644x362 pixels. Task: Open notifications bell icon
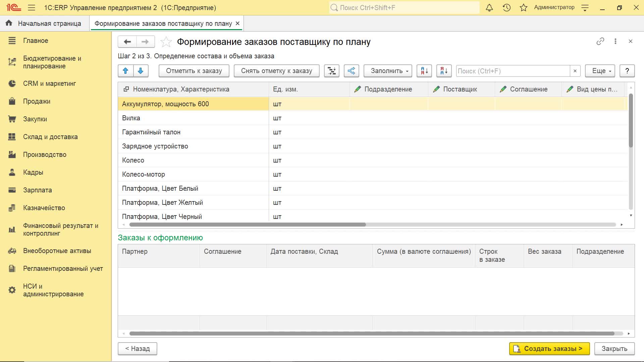click(x=489, y=7)
